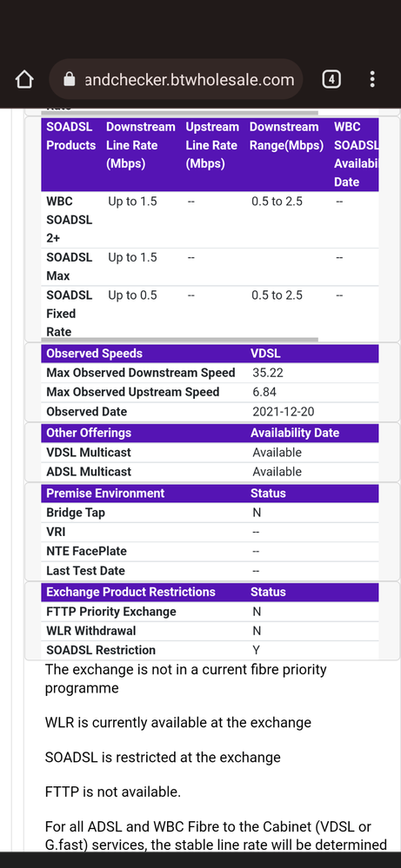Click the ADSL Multicast row label
Image resolution: width=401 pixels, height=868 pixels.
89,472
